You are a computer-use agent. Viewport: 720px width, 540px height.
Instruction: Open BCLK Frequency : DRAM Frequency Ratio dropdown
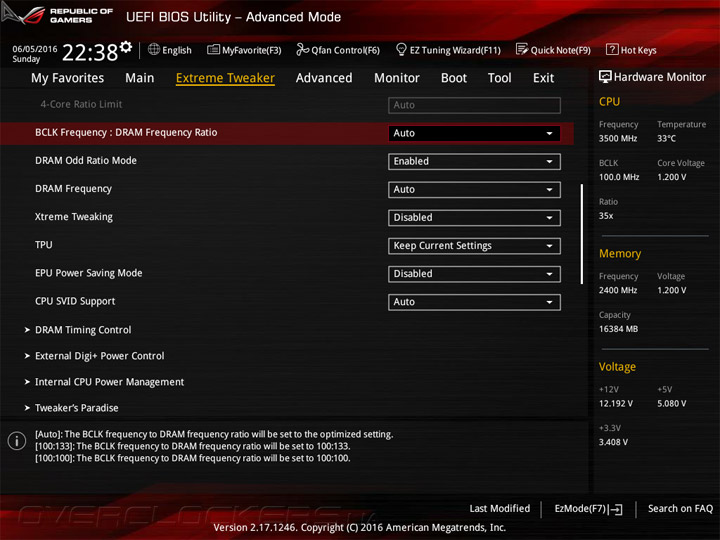point(474,133)
